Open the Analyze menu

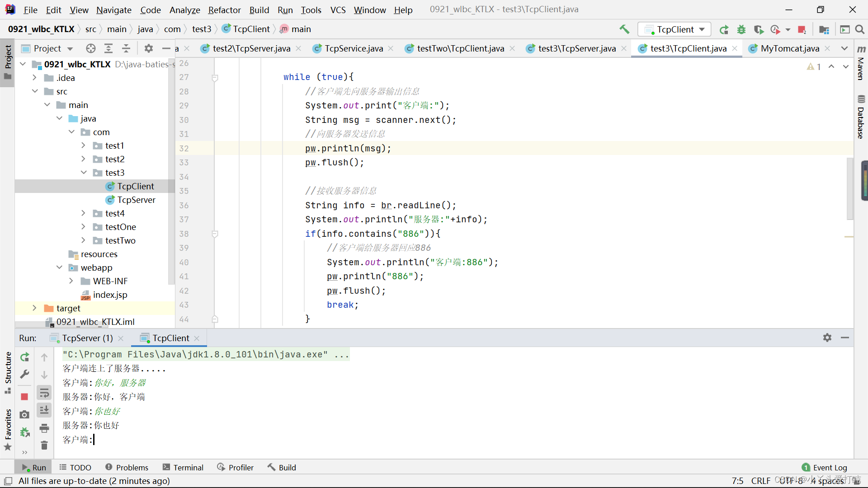[x=184, y=9]
